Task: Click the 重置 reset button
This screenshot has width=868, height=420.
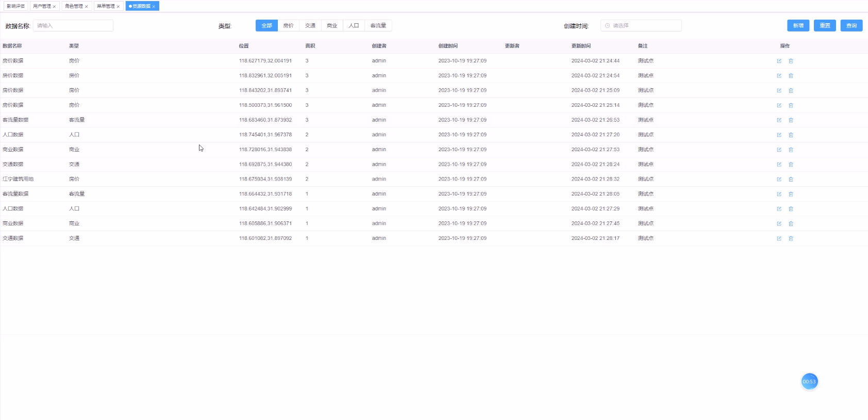Action: click(x=825, y=26)
